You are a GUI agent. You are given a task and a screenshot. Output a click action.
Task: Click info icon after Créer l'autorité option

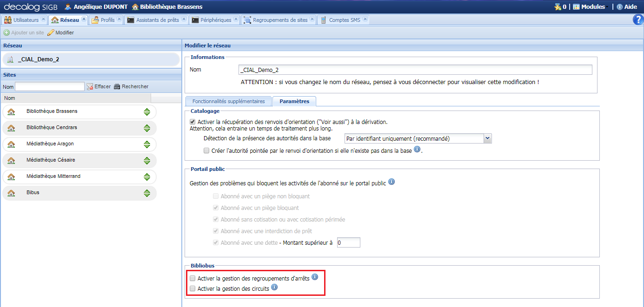[x=417, y=150]
